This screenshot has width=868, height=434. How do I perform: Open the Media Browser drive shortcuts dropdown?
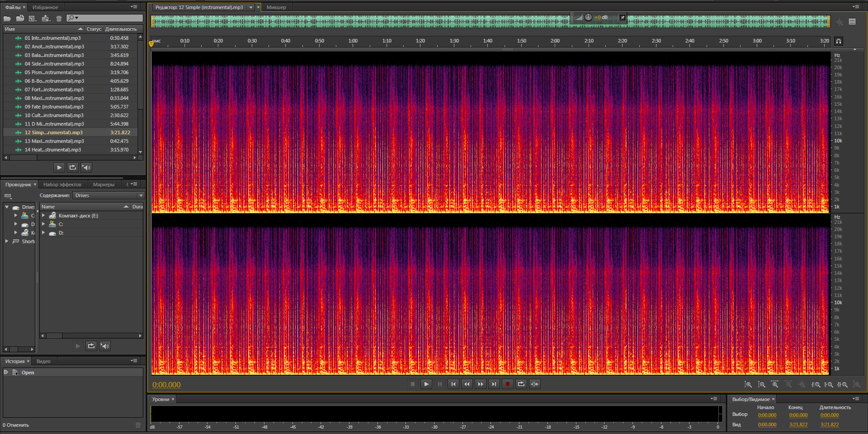click(x=8, y=196)
